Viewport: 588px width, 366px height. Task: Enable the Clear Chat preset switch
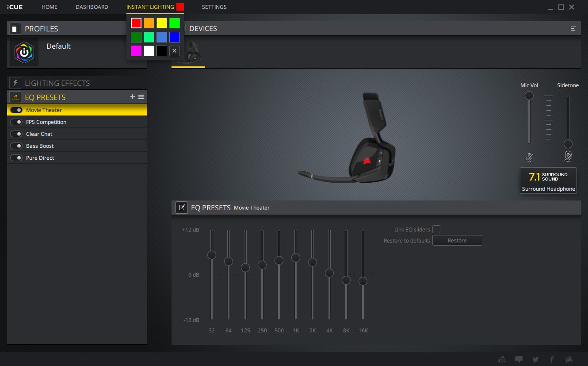coord(16,134)
